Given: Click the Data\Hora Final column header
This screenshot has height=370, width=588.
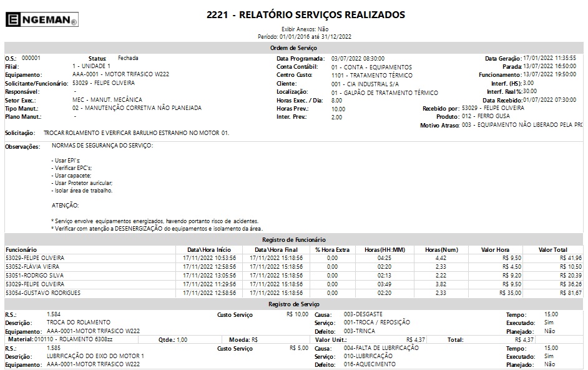Looking at the screenshot, I should click(x=272, y=249).
